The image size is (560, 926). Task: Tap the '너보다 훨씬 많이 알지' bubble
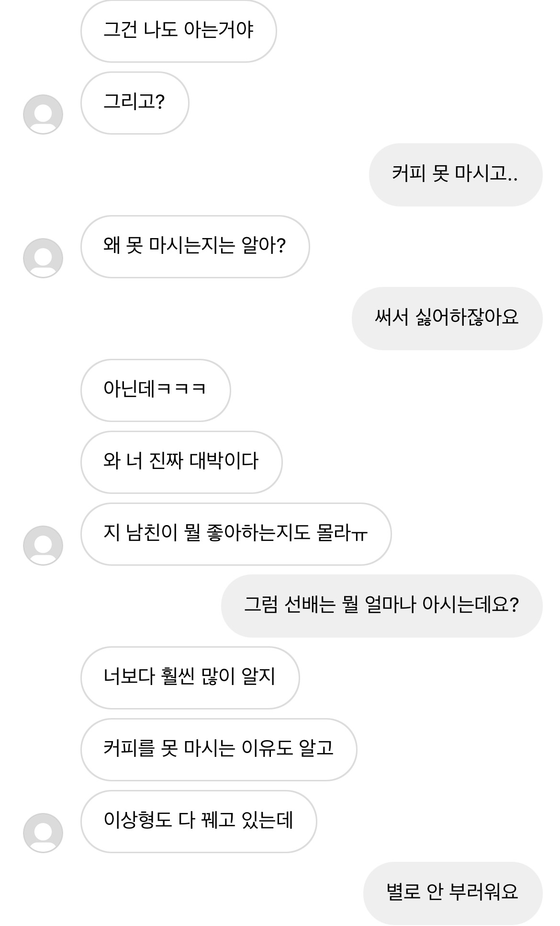[190, 678]
